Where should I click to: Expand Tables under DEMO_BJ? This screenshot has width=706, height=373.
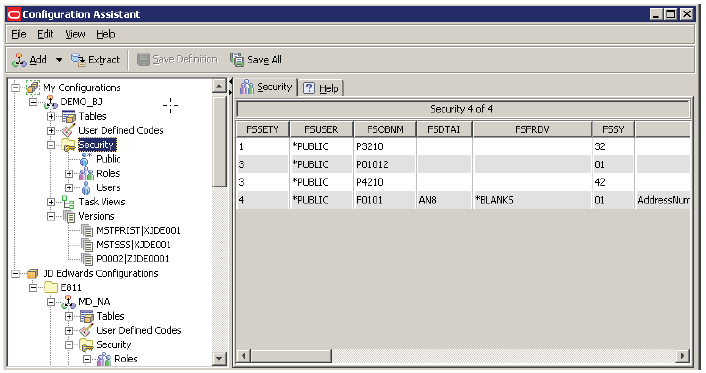point(51,116)
